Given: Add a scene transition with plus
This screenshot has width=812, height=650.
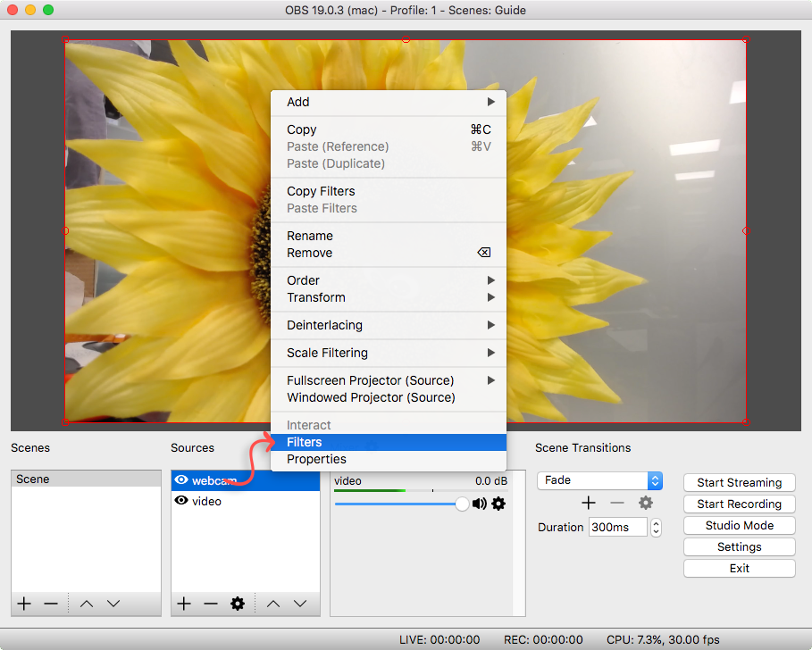Looking at the screenshot, I should 589,503.
